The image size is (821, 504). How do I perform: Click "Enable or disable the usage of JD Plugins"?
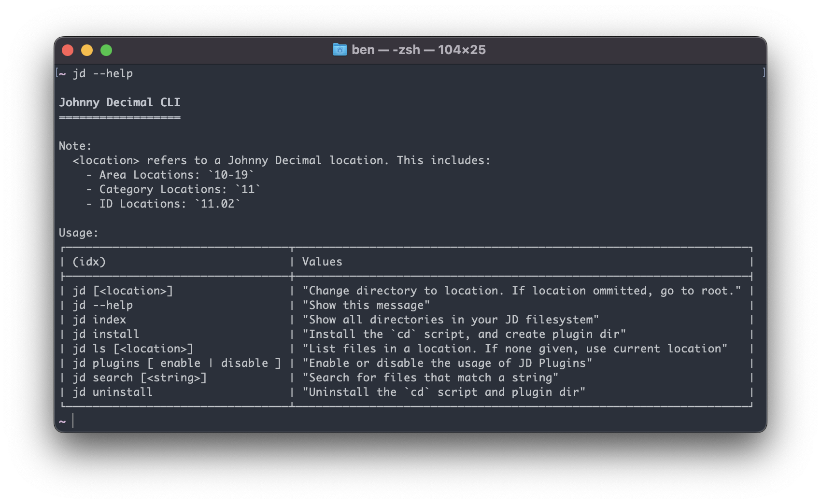[447, 363]
